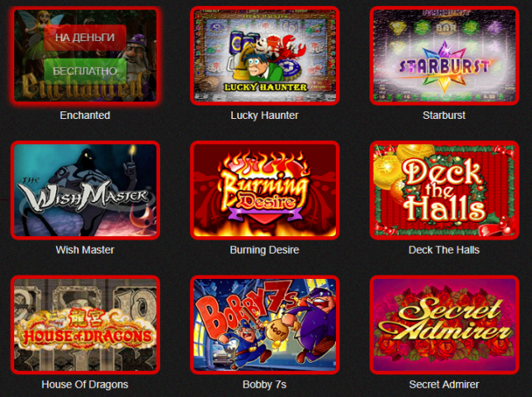Select the Secret Admirer slot thumbnail
532x397 pixels.
pos(444,325)
